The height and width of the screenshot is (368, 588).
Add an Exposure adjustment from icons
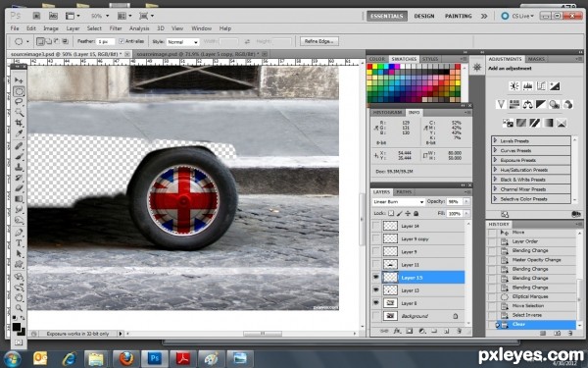click(x=555, y=86)
